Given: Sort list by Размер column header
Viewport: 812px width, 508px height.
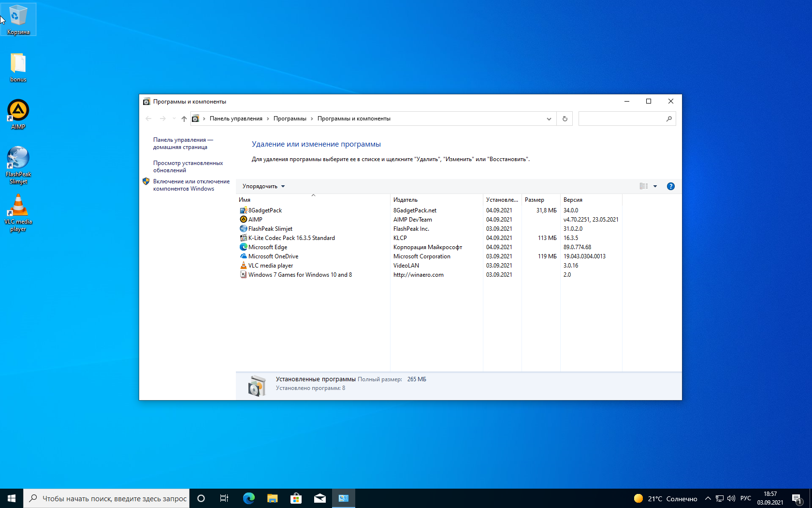Looking at the screenshot, I should click(535, 200).
